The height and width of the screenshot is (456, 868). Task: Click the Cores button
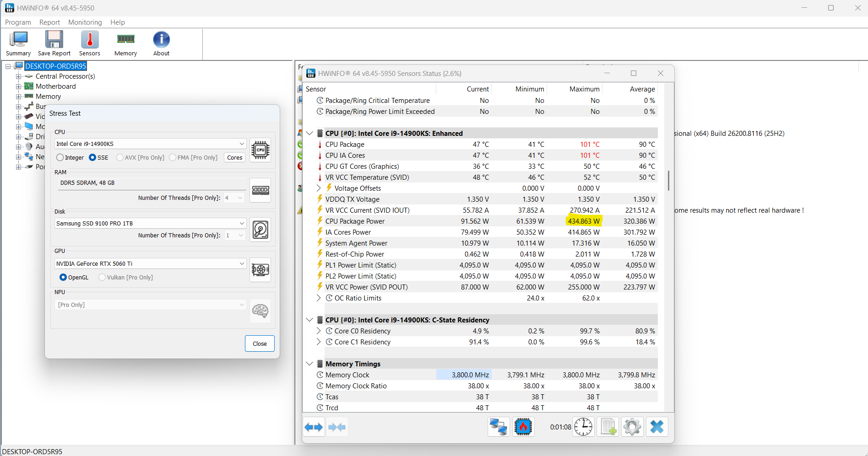pyautogui.click(x=235, y=157)
